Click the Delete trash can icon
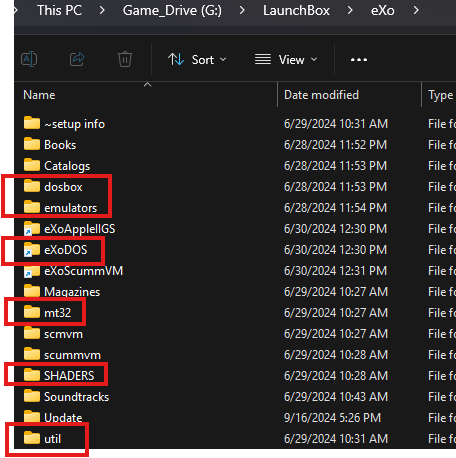 [125, 60]
